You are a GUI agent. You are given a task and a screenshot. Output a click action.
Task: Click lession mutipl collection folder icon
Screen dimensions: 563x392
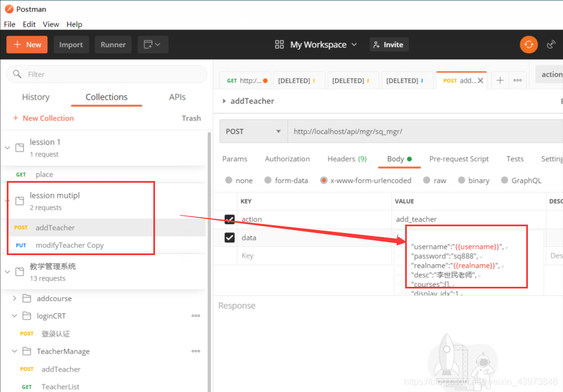tap(20, 201)
